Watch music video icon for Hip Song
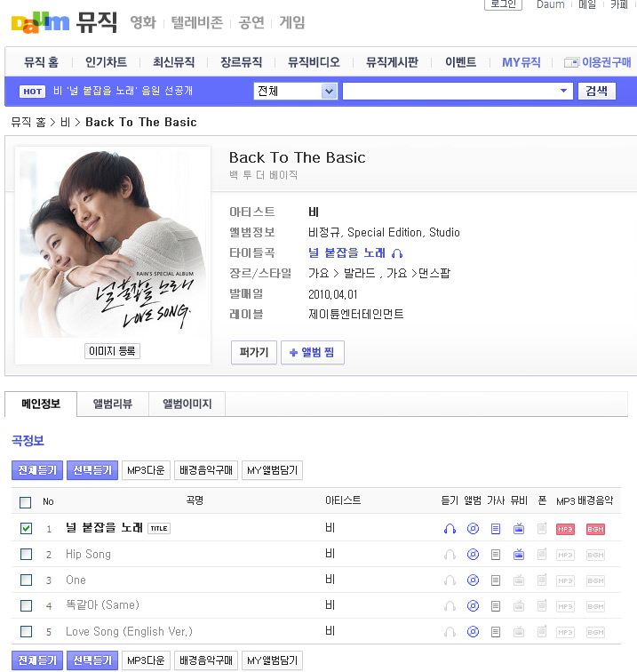Screen dimensions: 637x672 point(519,555)
